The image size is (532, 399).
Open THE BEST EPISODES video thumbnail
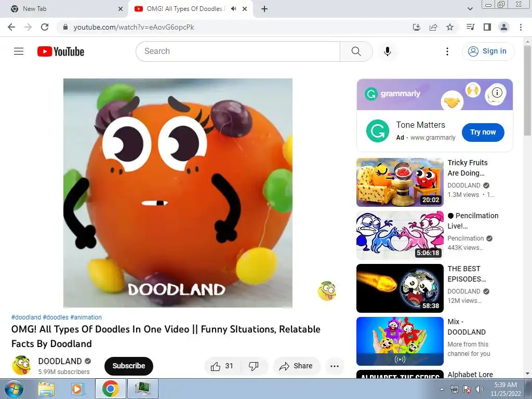[x=400, y=288]
